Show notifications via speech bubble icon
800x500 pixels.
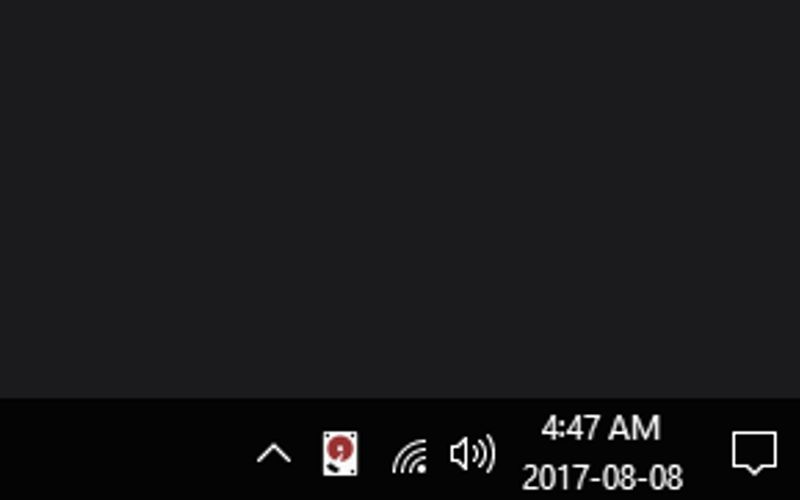tap(755, 453)
